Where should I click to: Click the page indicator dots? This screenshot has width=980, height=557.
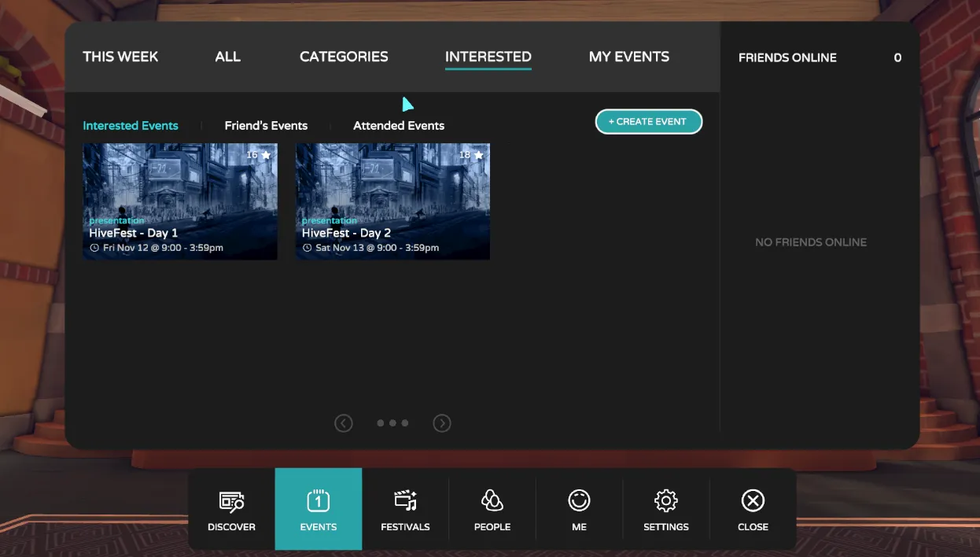(x=392, y=423)
